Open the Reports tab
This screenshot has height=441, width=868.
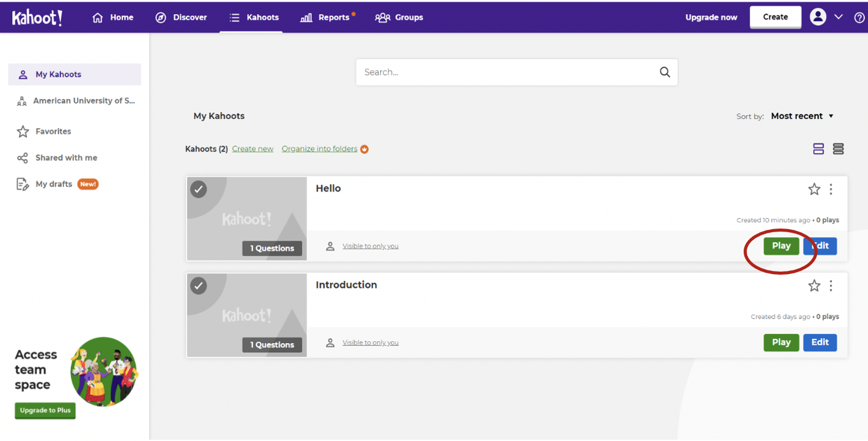pyautogui.click(x=326, y=17)
